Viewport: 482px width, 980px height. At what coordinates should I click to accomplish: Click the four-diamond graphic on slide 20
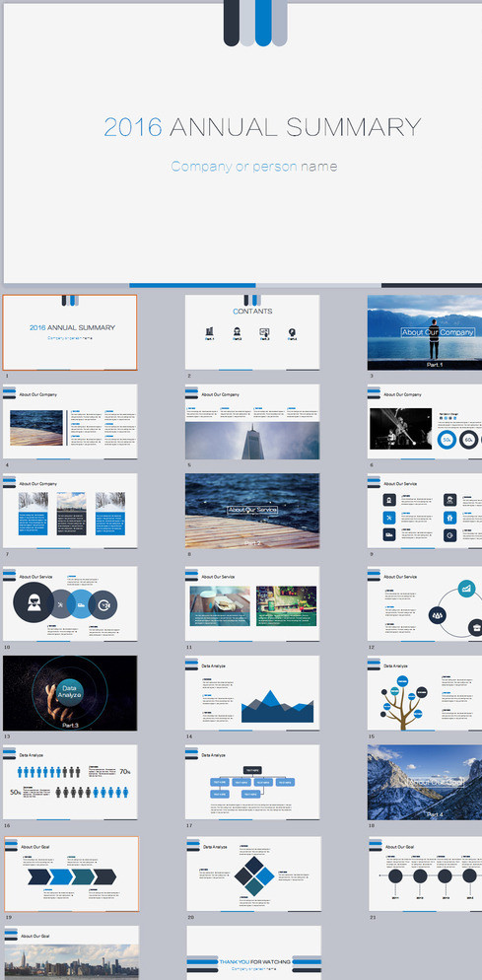[x=254, y=875]
